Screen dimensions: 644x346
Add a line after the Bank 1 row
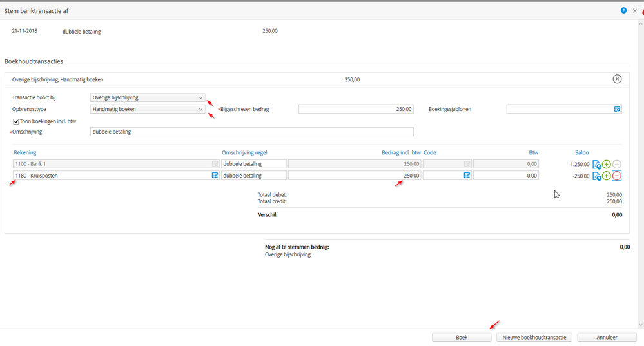tap(607, 165)
